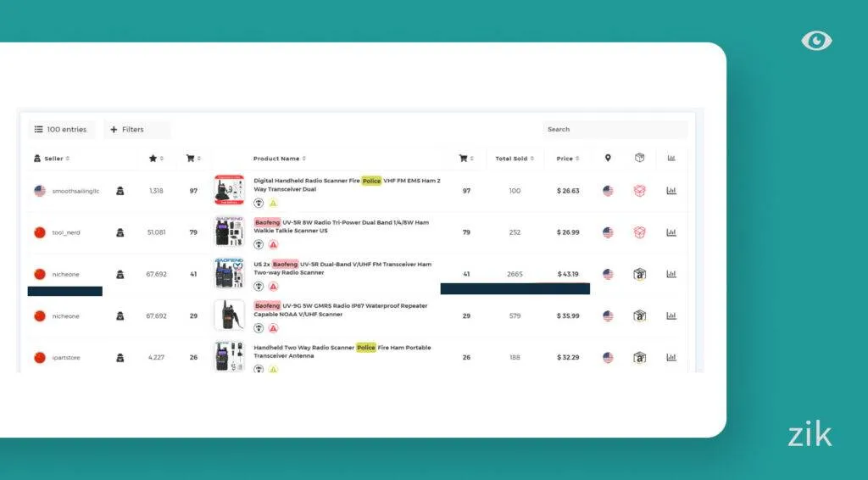Screen dimensions: 868x480
Task: Click the warning triangle under the Digital Handheld Radio title
Action: (273, 203)
